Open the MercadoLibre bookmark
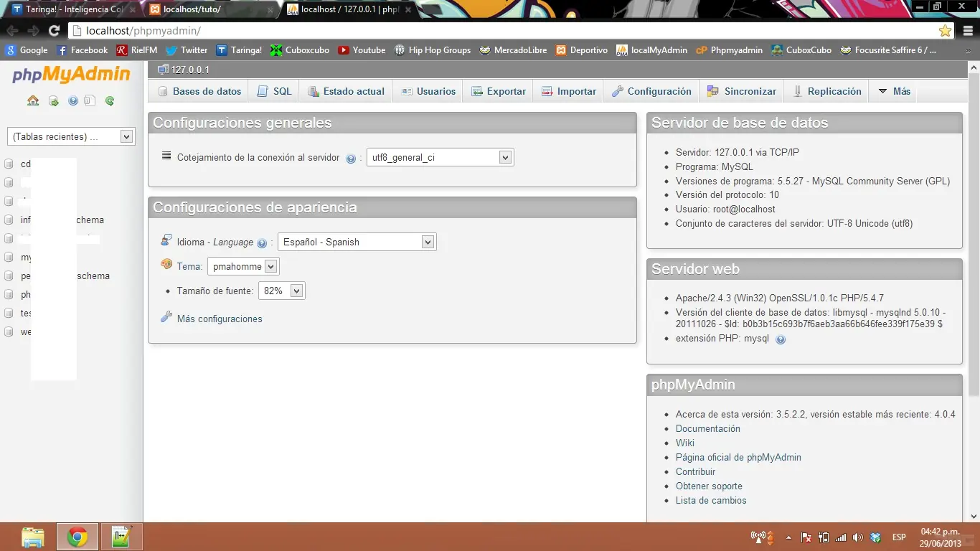 click(x=514, y=50)
